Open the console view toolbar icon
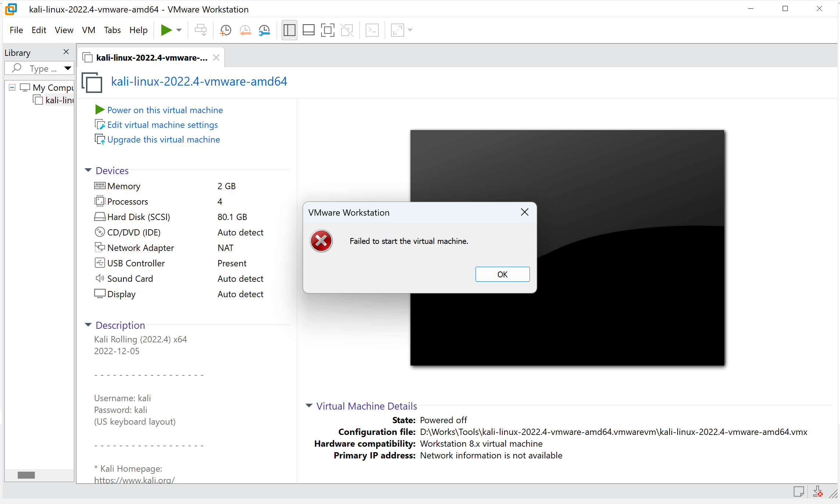 point(372,30)
